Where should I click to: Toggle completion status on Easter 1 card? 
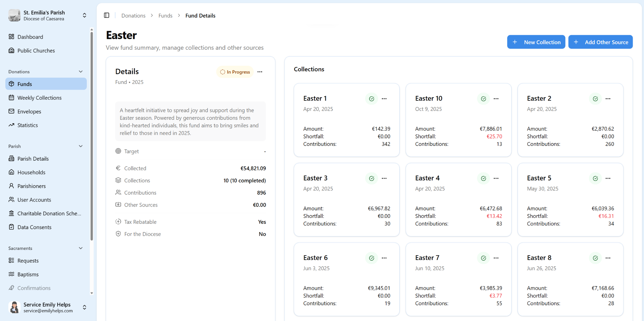tap(371, 98)
